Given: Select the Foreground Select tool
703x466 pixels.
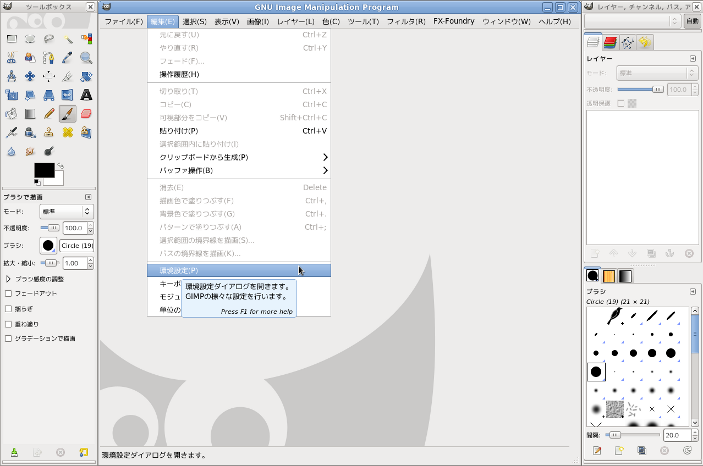Looking at the screenshot, I should point(30,58).
